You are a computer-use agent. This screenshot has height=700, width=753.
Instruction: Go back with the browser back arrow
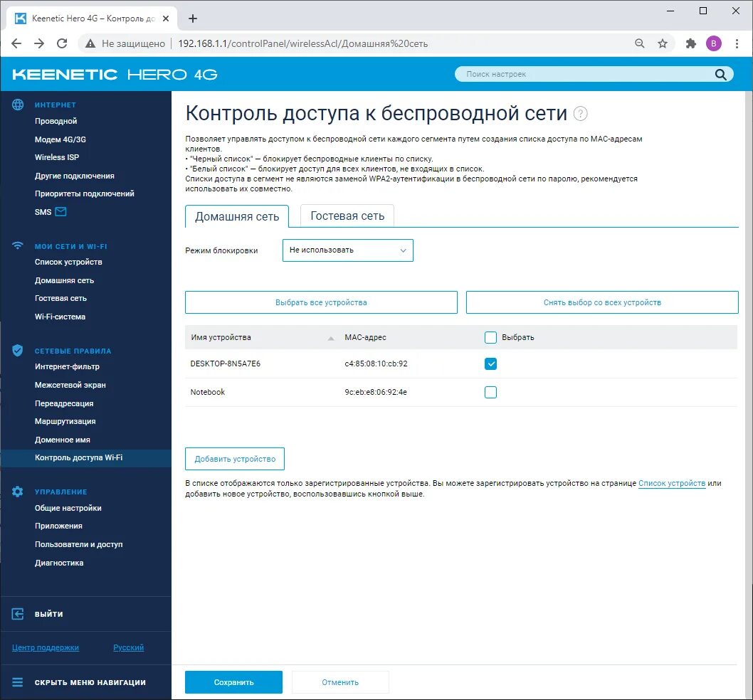pos(16,43)
